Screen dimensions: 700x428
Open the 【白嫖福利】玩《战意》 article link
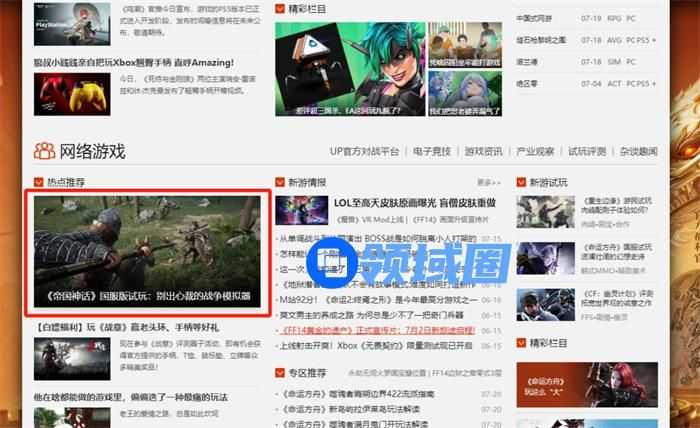coord(126,327)
